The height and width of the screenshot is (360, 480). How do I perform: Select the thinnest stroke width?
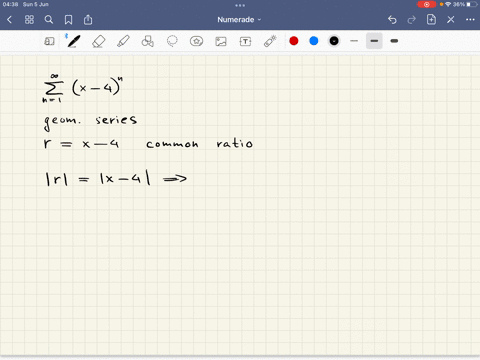pyautogui.click(x=354, y=41)
